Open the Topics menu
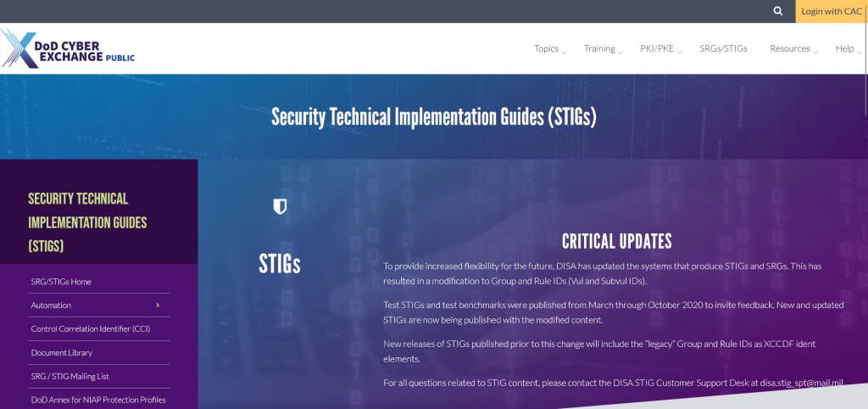 tap(546, 48)
